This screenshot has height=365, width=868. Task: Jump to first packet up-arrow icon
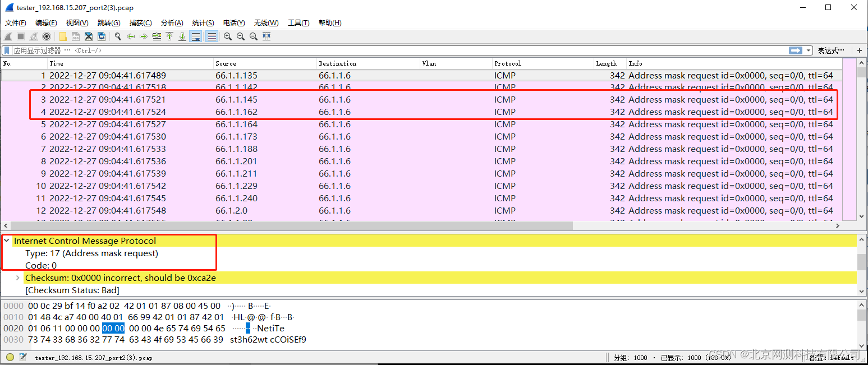[169, 36]
